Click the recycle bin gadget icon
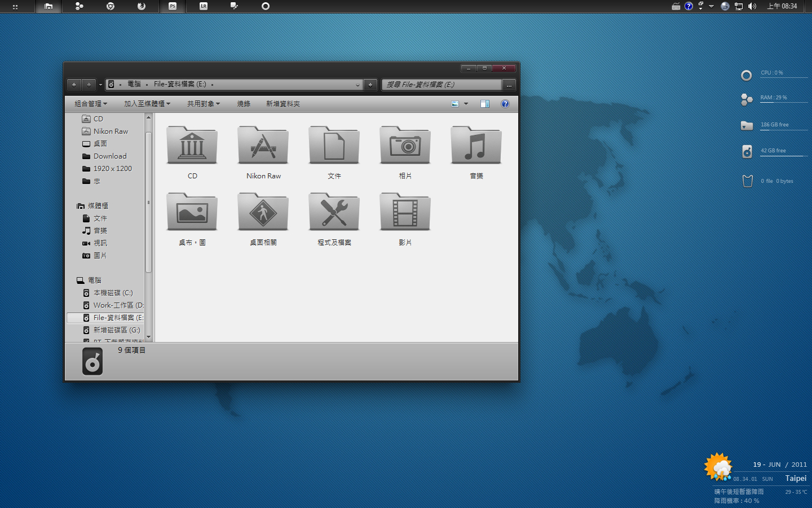 point(748,181)
